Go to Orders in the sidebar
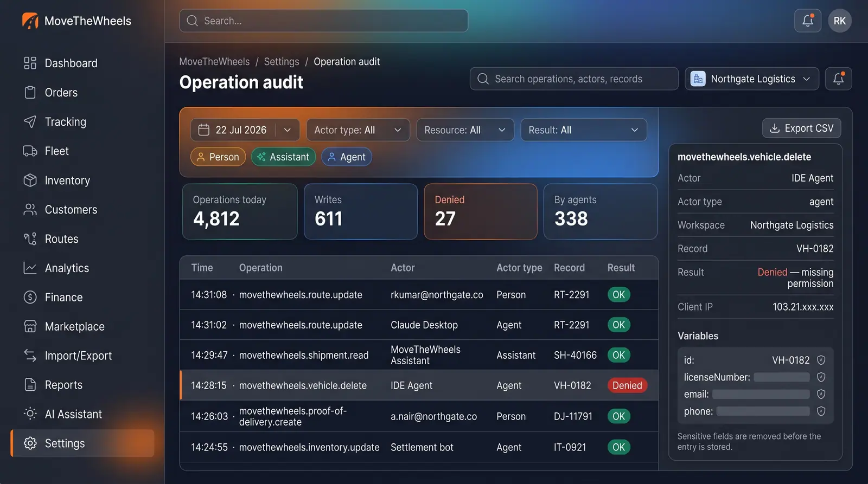The height and width of the screenshot is (484, 868). (82, 92)
